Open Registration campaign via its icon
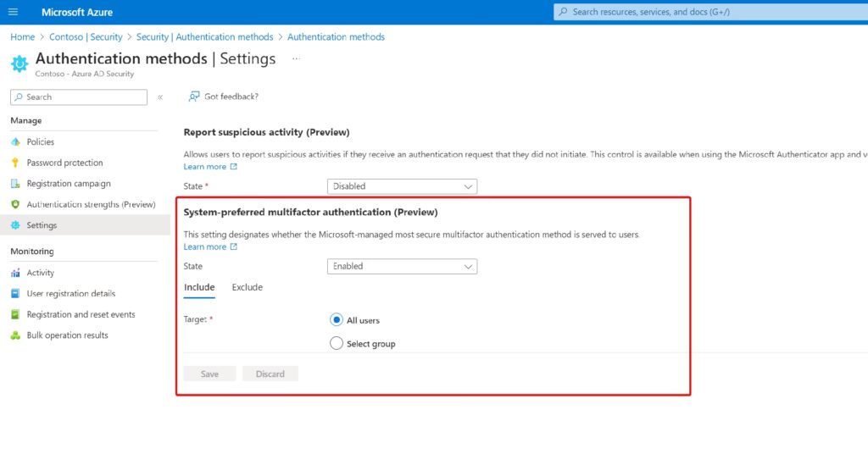 (x=15, y=184)
